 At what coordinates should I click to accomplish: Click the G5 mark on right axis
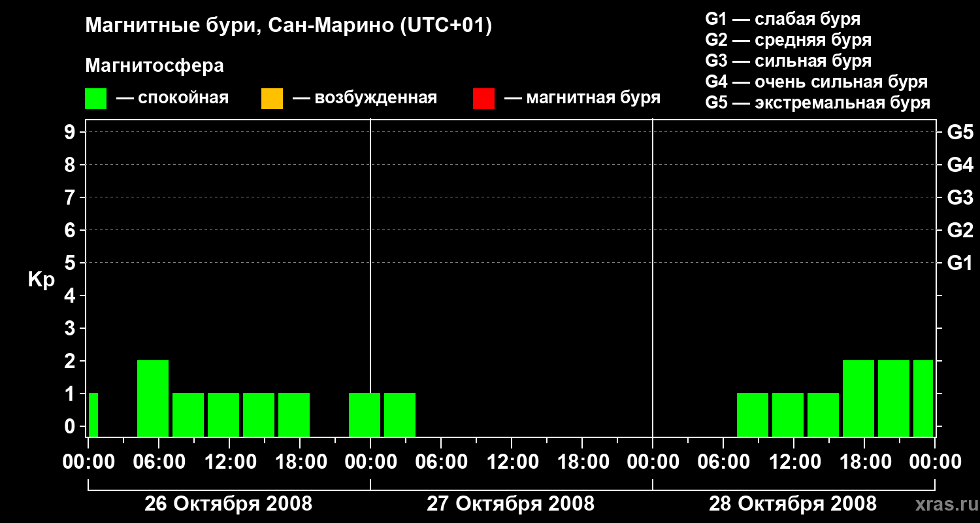pos(960,132)
